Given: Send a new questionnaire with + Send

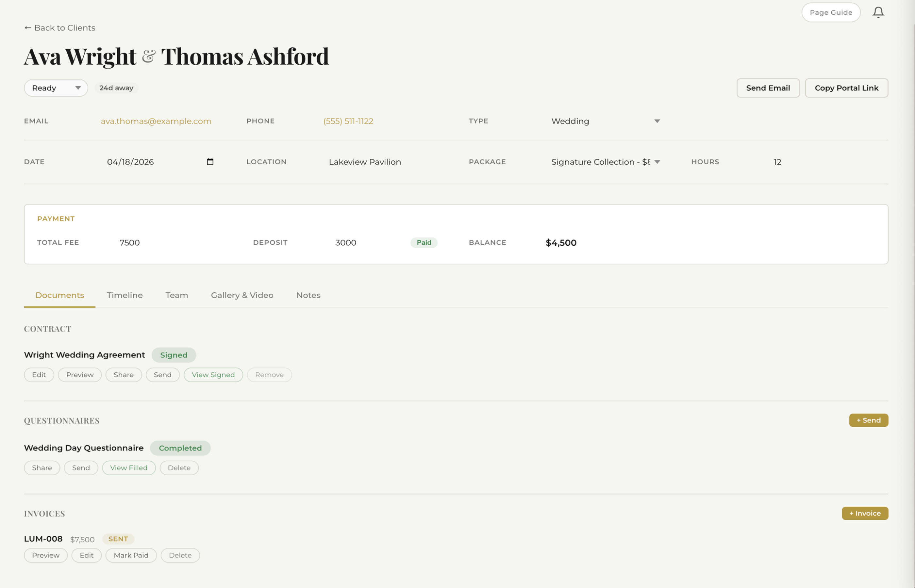Looking at the screenshot, I should (868, 420).
